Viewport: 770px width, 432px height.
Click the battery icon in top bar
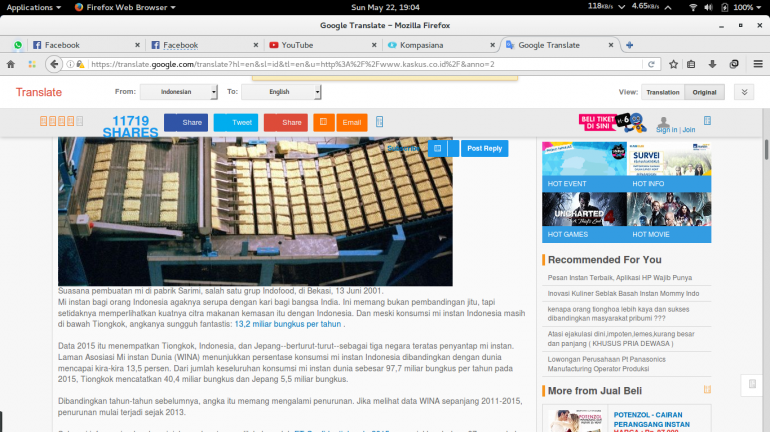click(x=724, y=7)
